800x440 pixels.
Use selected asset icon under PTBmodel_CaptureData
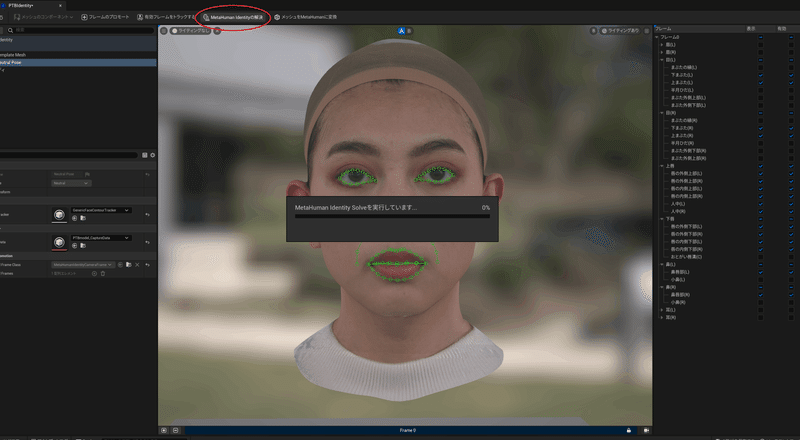74,246
